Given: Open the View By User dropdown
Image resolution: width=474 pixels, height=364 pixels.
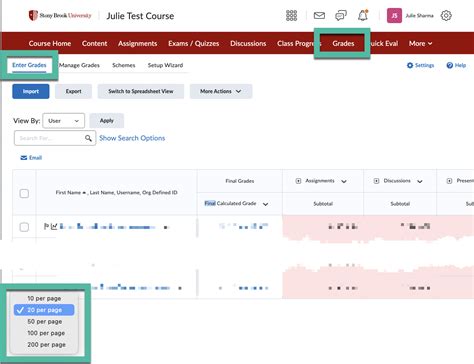Looking at the screenshot, I should point(63,121).
